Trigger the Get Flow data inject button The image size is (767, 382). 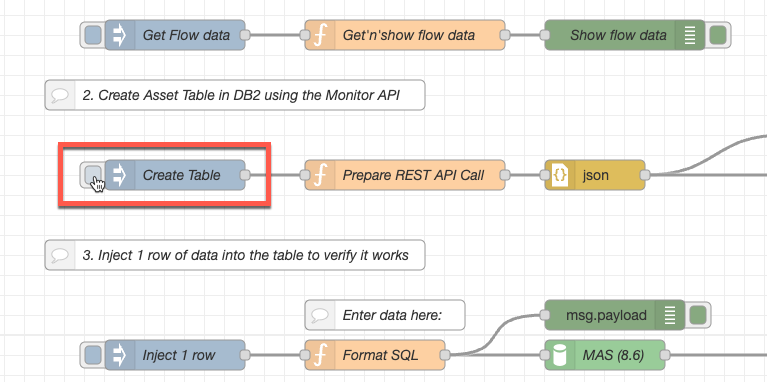(92, 35)
